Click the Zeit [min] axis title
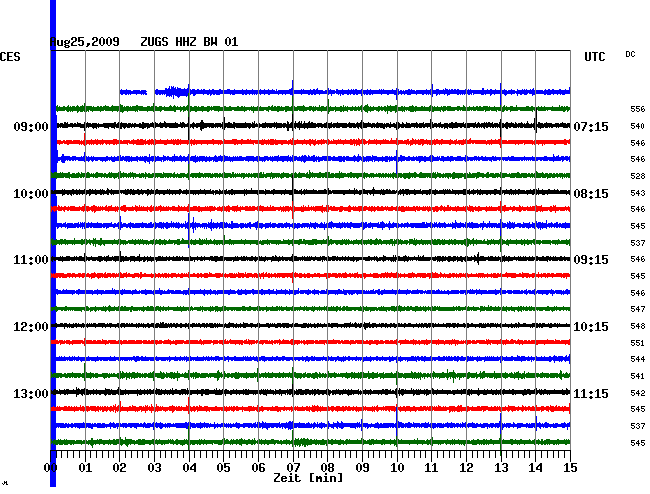The width and height of the screenshot is (650, 494). (308, 478)
